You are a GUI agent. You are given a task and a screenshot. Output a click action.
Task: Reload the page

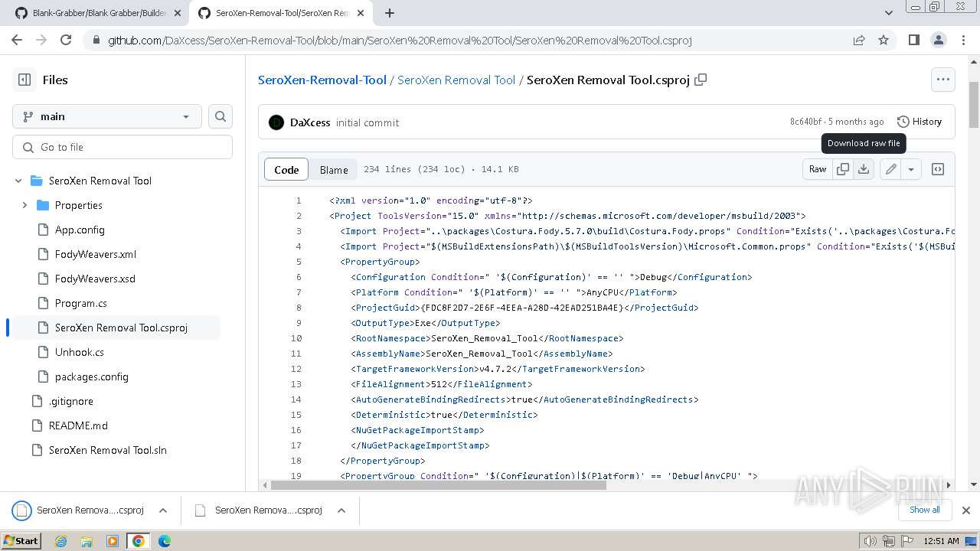[66, 40]
